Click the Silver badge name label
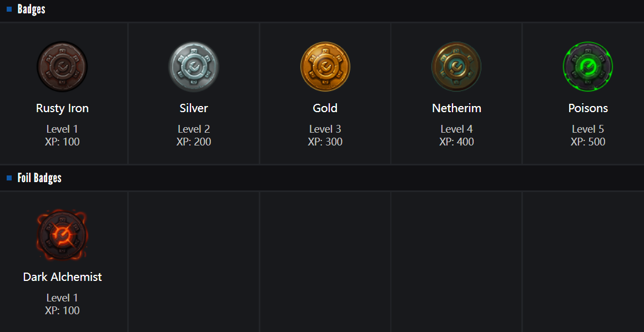 point(194,108)
